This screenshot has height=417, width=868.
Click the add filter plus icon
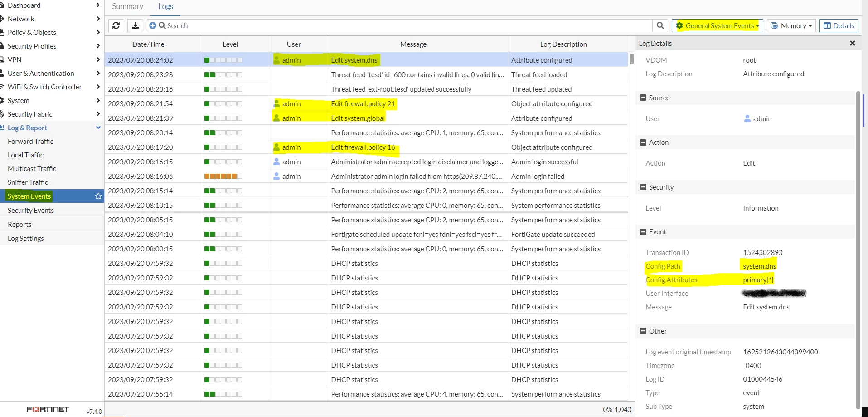(153, 25)
